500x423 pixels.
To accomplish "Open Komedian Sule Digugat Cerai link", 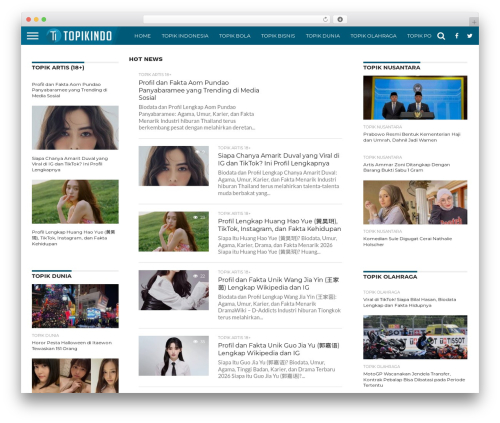I will 407,241.
